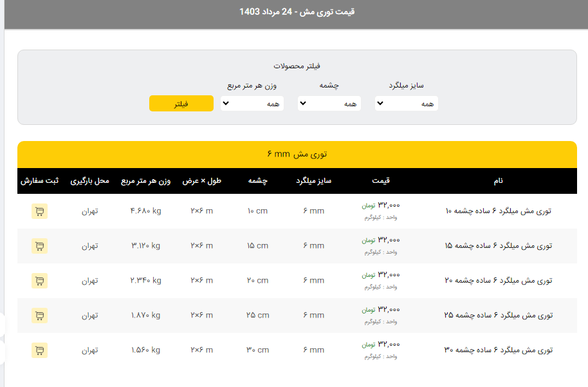Click the 4.680 kg weight cell
This screenshot has width=588, height=387.
[145, 211]
